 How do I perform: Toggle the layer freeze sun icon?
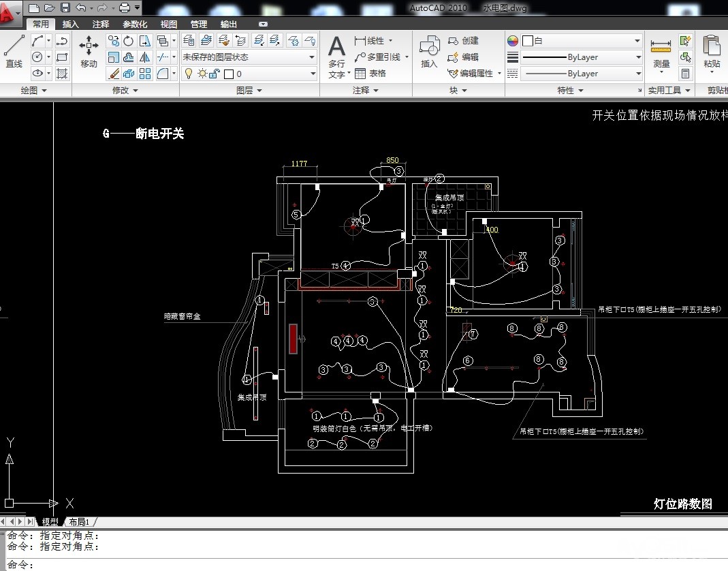202,74
